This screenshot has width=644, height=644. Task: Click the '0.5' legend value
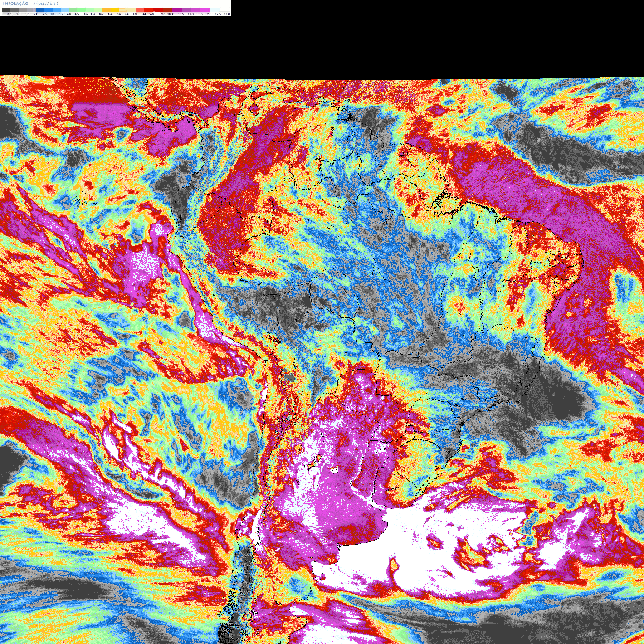pyautogui.click(x=9, y=14)
